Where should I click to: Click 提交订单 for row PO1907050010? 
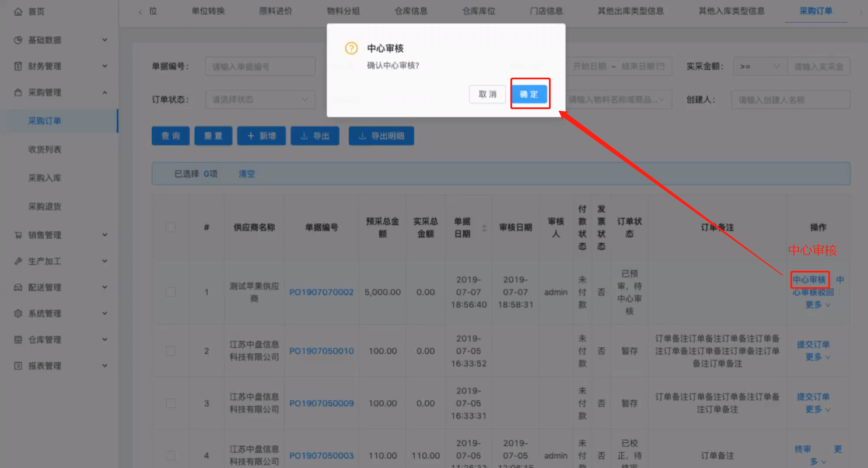(x=813, y=344)
